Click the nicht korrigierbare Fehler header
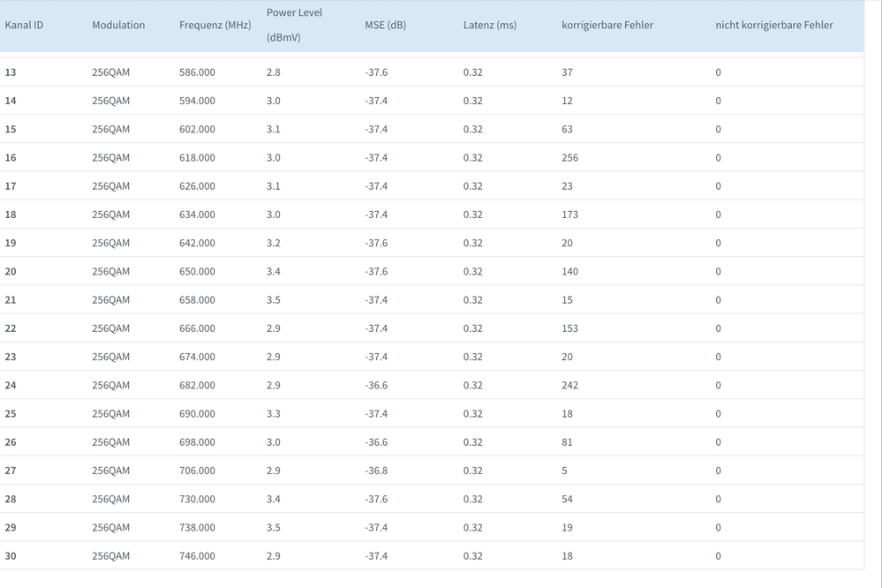Viewport: 882px width, 588px height. [x=773, y=25]
